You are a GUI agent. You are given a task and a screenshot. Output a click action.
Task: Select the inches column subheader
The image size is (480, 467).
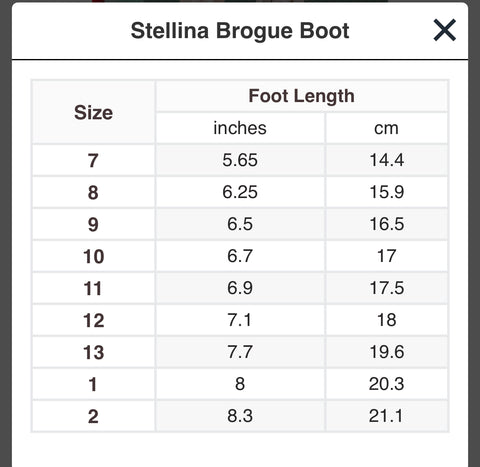click(240, 128)
